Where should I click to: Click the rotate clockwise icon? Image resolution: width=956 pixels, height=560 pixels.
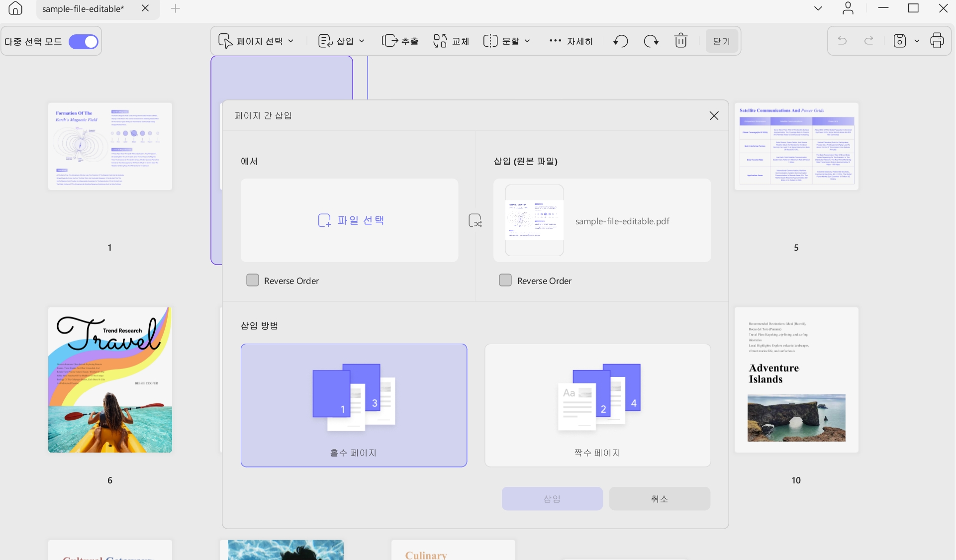click(651, 41)
